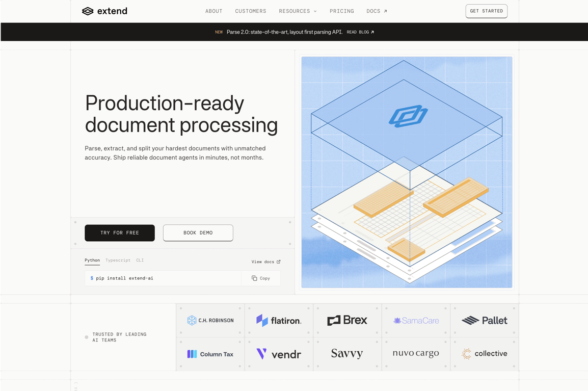This screenshot has width=588, height=391.
Task: Click the READ BLOG arrow icon
Action: point(372,32)
